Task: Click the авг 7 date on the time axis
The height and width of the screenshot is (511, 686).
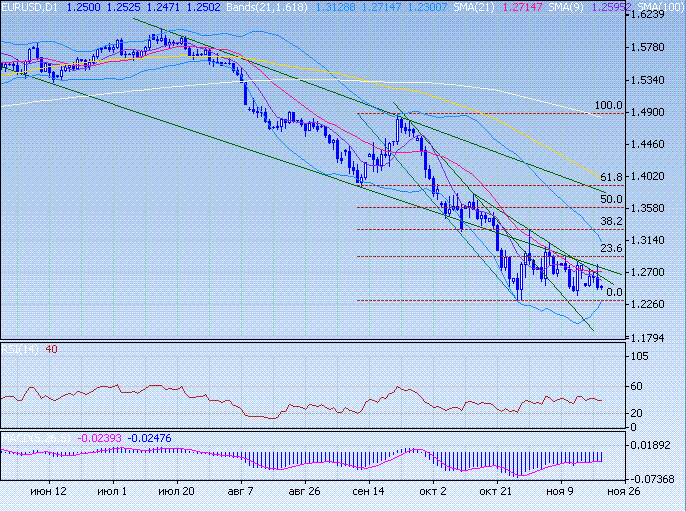Action: pos(241,492)
